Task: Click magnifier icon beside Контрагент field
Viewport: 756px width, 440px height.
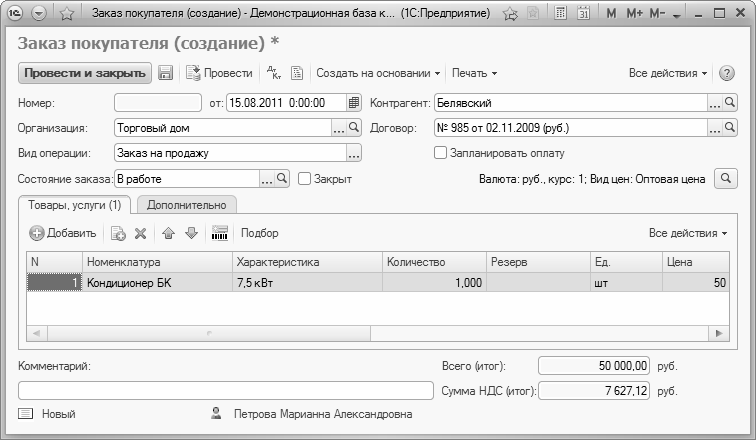Action: point(730,103)
